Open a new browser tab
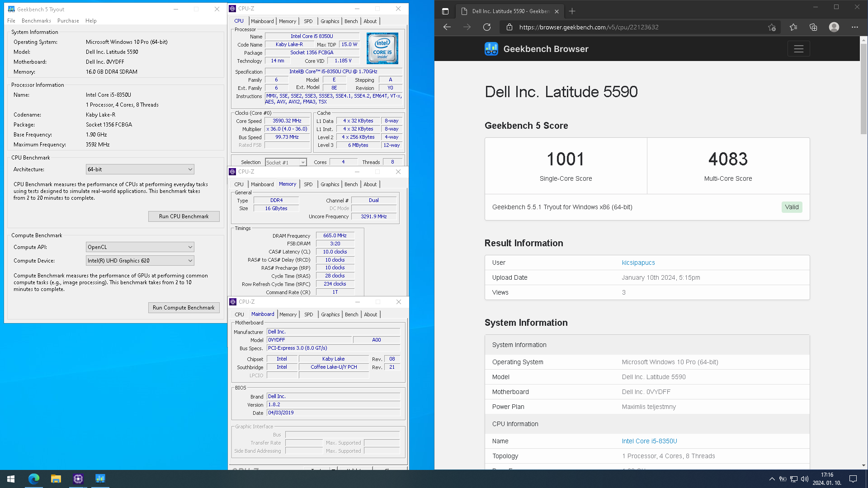 click(x=572, y=11)
